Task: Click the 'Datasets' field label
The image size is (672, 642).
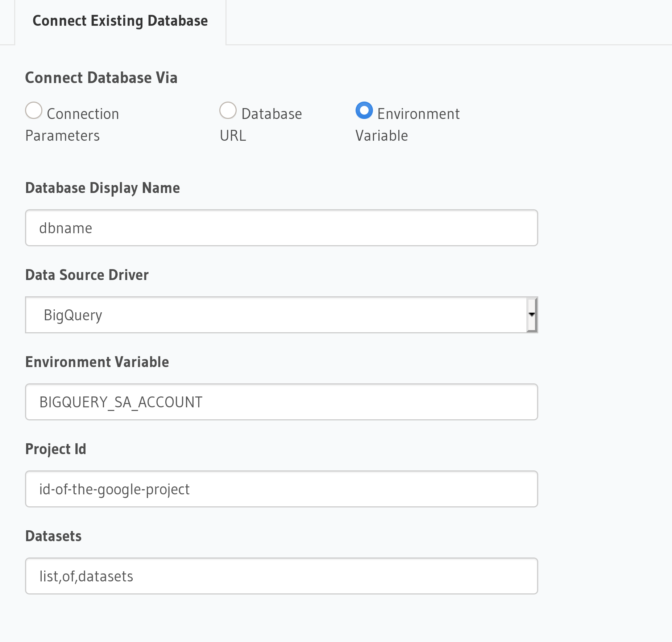Action: (54, 536)
